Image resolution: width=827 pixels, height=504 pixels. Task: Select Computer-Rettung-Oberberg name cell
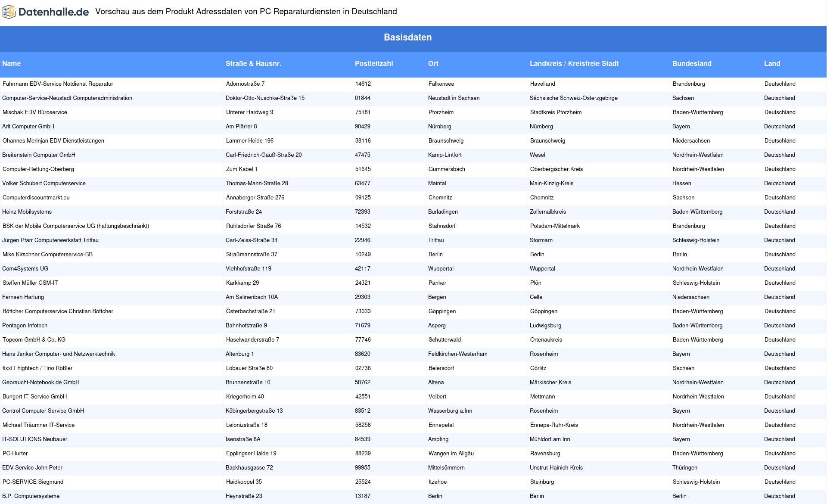pyautogui.click(x=38, y=169)
